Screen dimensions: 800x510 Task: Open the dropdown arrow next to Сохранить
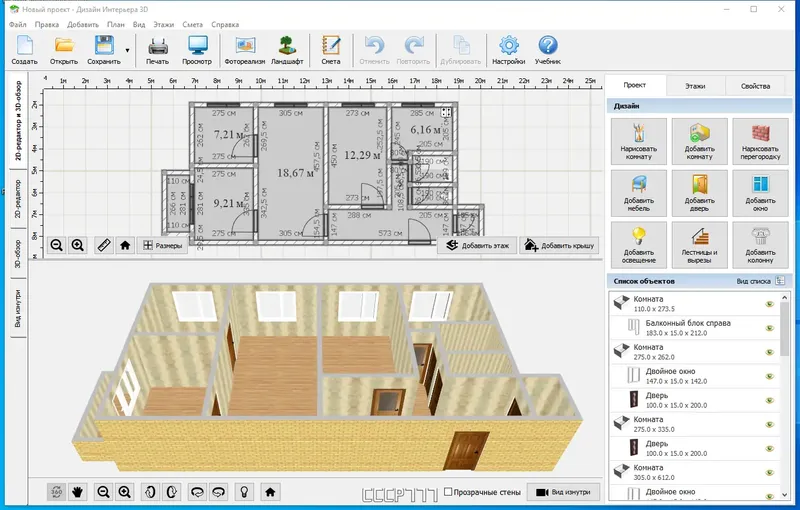point(128,48)
